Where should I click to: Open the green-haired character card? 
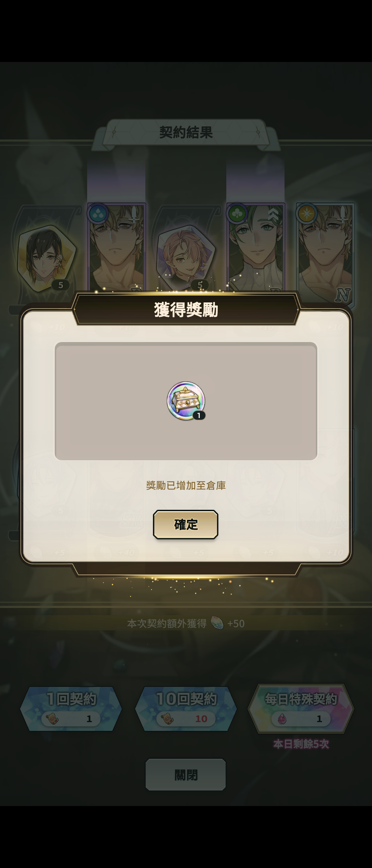[256, 249]
